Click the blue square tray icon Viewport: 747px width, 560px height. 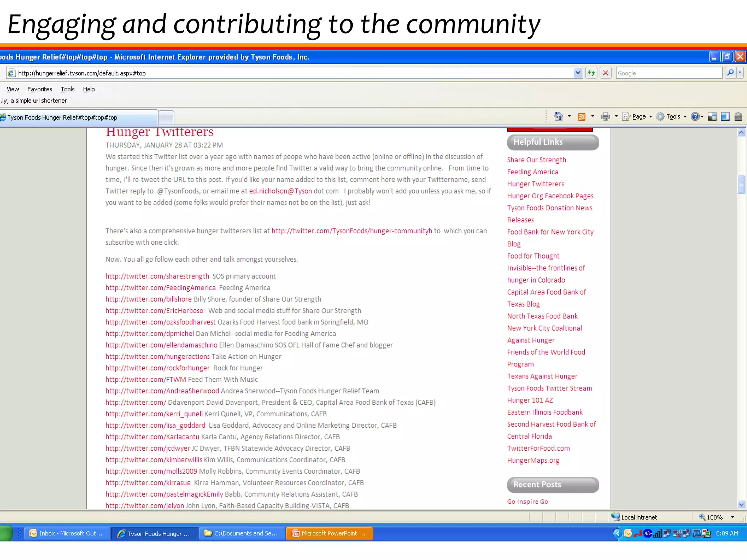tap(697, 533)
